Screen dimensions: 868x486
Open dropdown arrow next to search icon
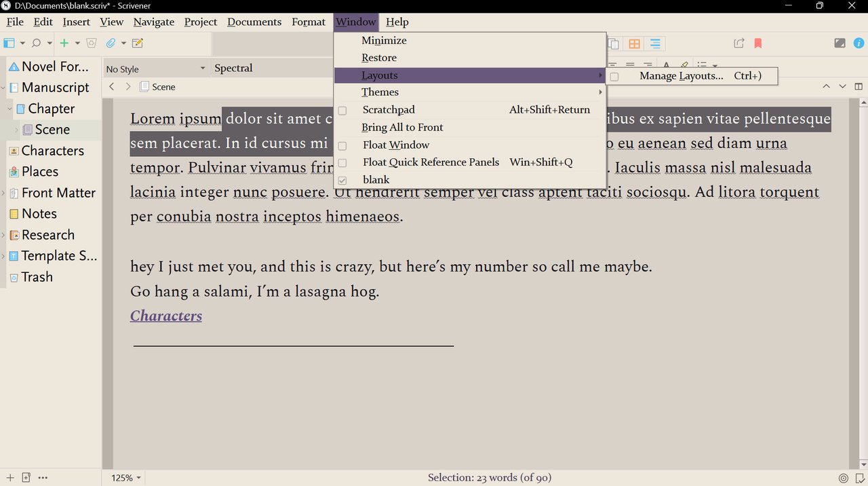50,43
